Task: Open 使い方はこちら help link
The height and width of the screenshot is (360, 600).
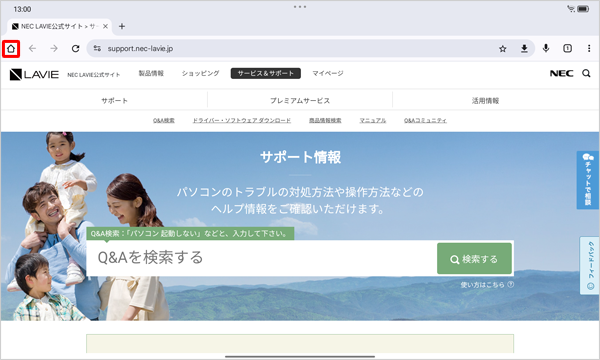Action: coord(487,285)
